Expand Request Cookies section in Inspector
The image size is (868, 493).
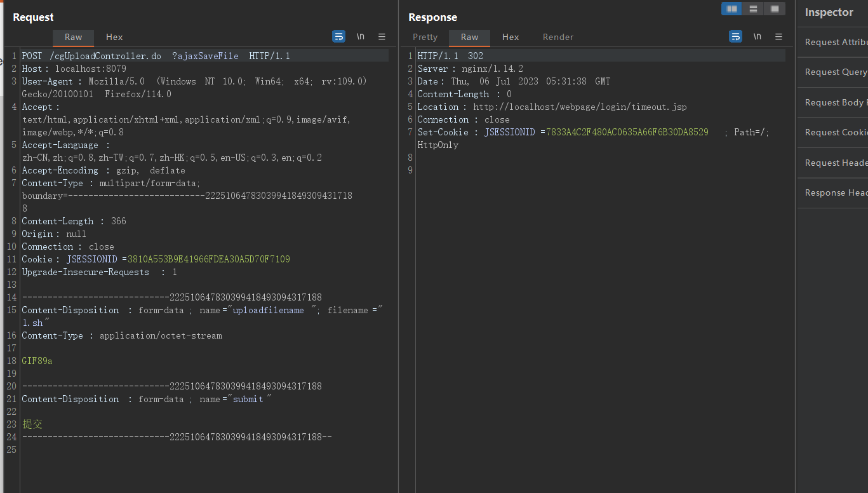[833, 133]
